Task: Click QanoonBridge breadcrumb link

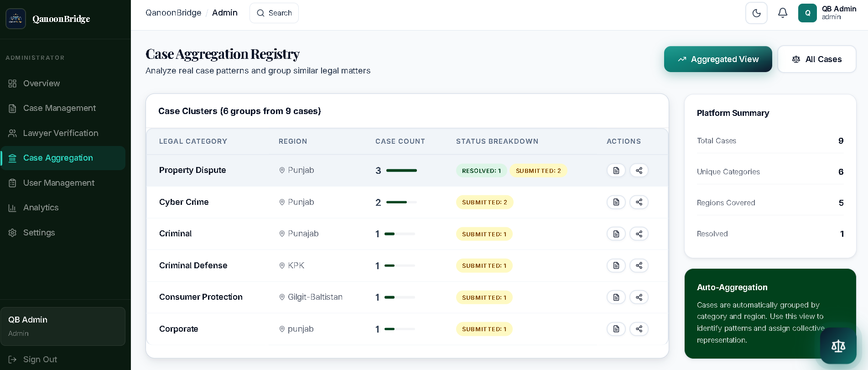Action: [173, 13]
